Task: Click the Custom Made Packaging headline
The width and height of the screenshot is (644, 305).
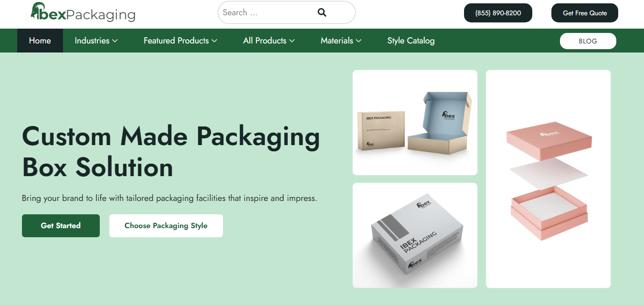Action: 171,151
